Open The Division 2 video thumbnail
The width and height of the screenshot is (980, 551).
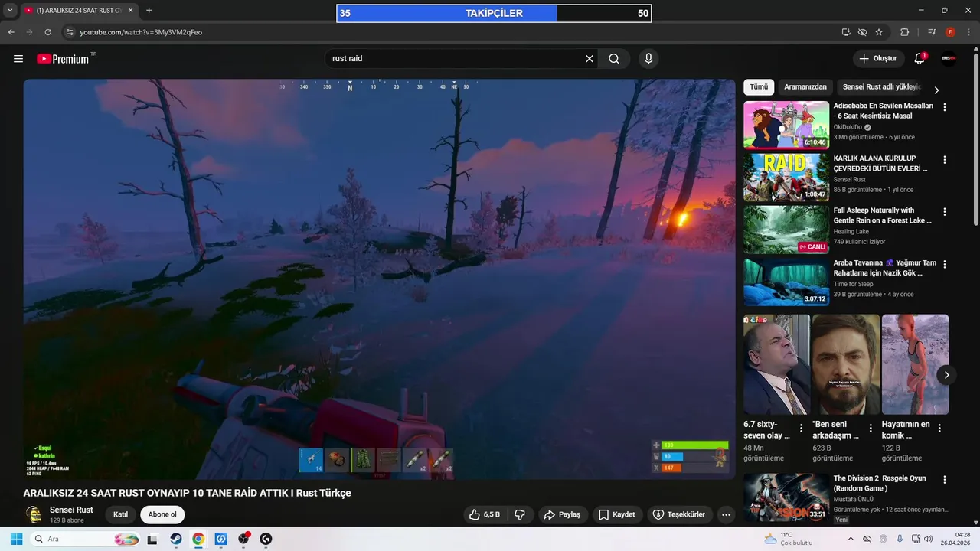[x=786, y=497]
